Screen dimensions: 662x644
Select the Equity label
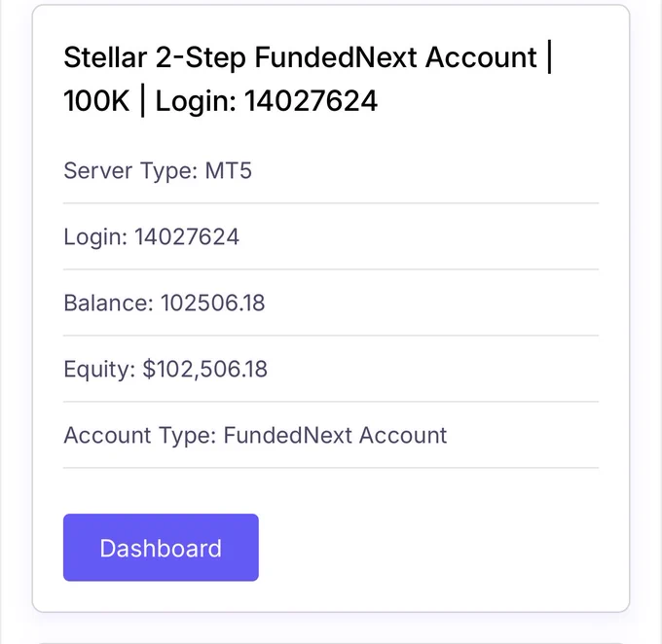pyautogui.click(x=99, y=370)
